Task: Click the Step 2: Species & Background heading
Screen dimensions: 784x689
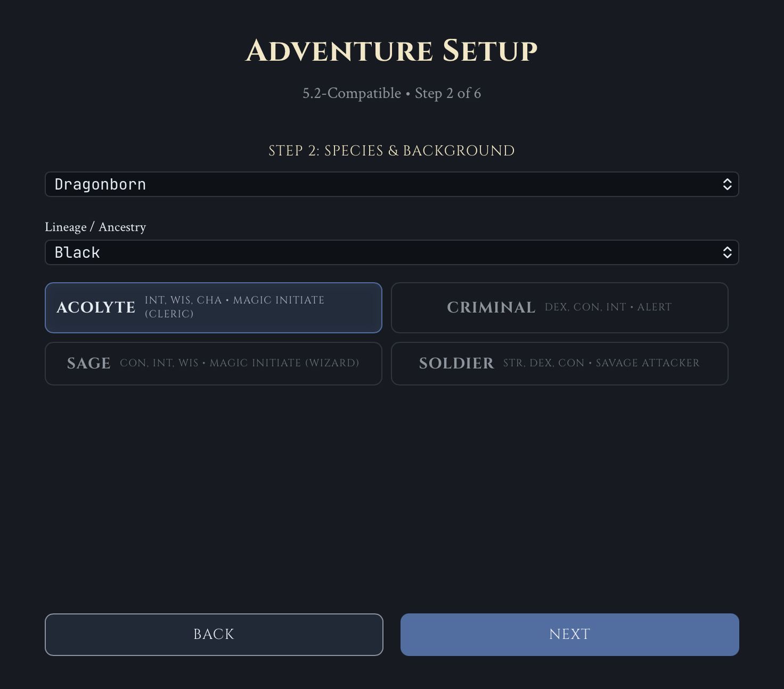Action: coord(392,151)
